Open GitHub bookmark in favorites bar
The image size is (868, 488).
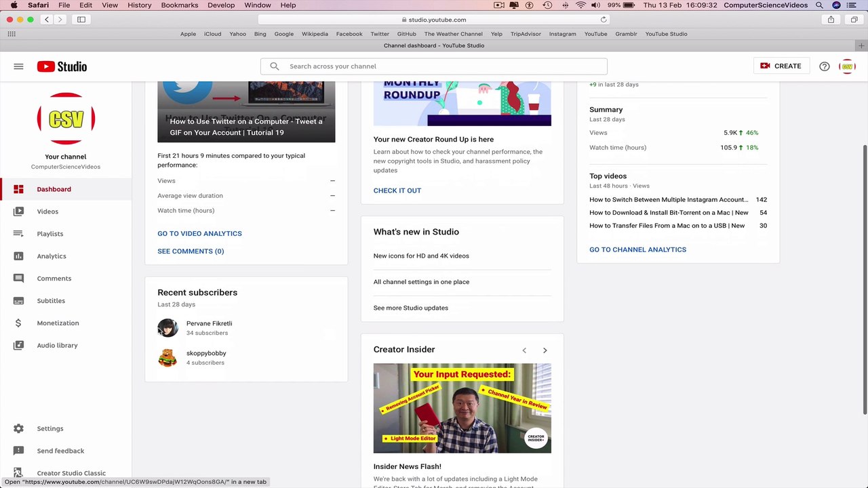(406, 34)
